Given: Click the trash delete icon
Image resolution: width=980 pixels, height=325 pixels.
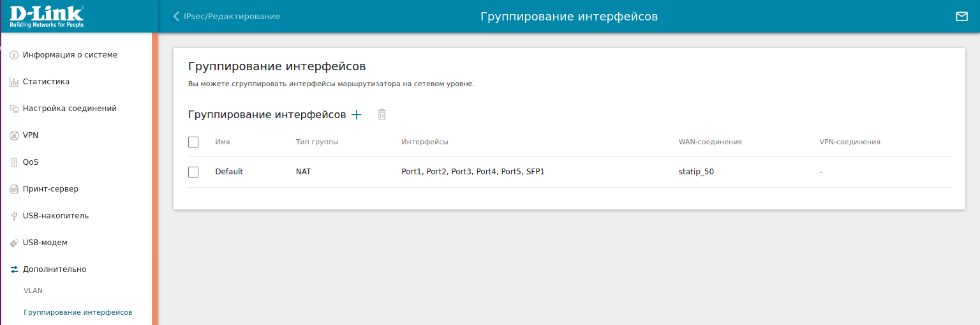Looking at the screenshot, I should click(x=382, y=115).
